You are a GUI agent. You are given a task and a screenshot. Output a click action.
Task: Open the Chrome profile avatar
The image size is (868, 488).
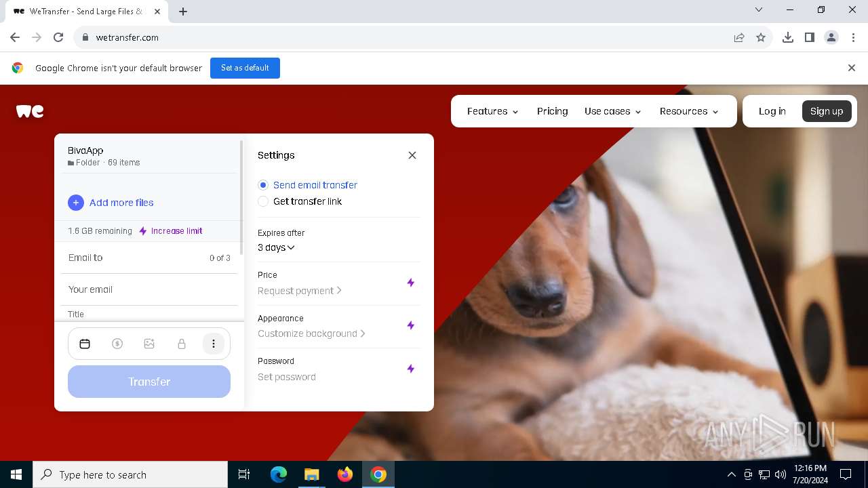pyautogui.click(x=831, y=37)
